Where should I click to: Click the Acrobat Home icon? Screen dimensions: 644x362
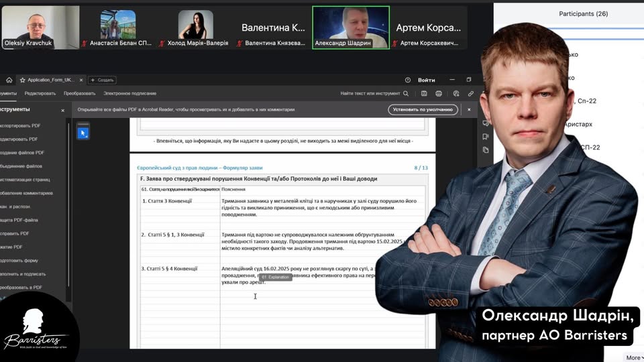[9, 80]
